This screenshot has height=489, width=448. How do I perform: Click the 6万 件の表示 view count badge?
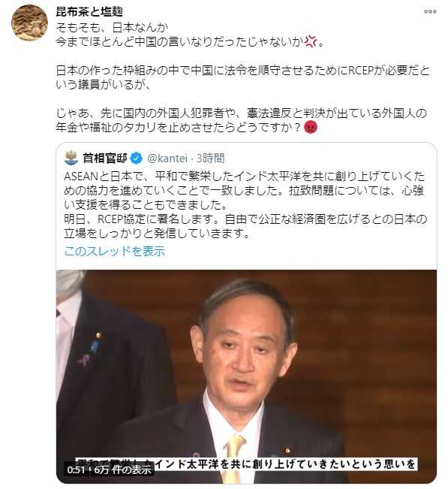[122, 469]
